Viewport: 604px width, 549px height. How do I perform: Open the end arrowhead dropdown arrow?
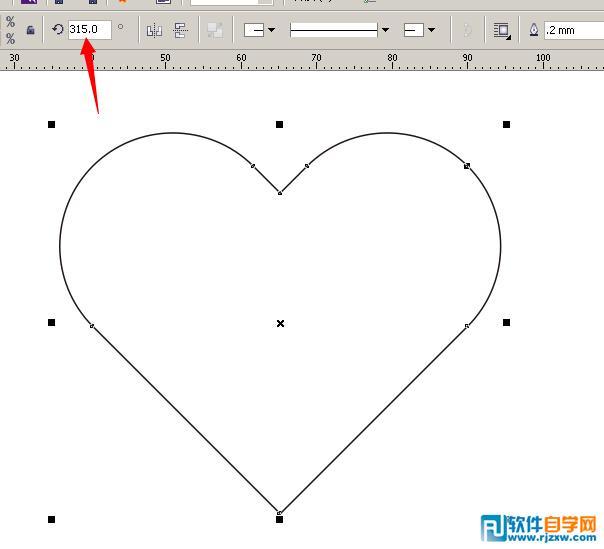(x=431, y=30)
